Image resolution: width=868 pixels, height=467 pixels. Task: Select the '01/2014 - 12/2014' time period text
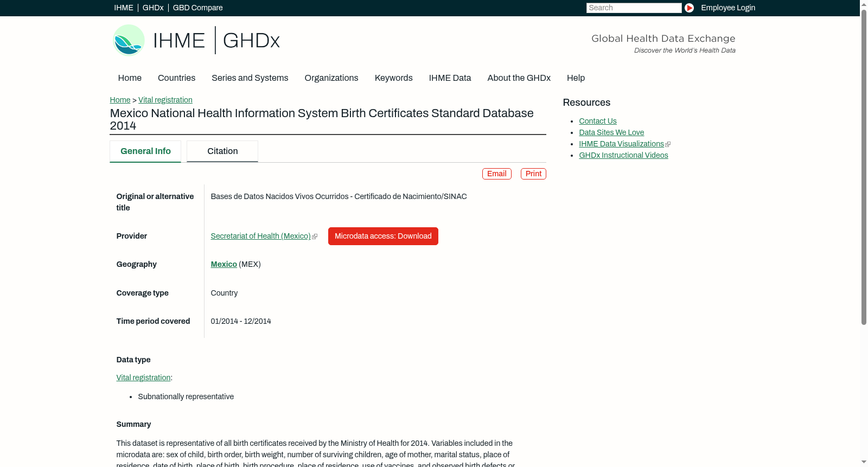241,321
